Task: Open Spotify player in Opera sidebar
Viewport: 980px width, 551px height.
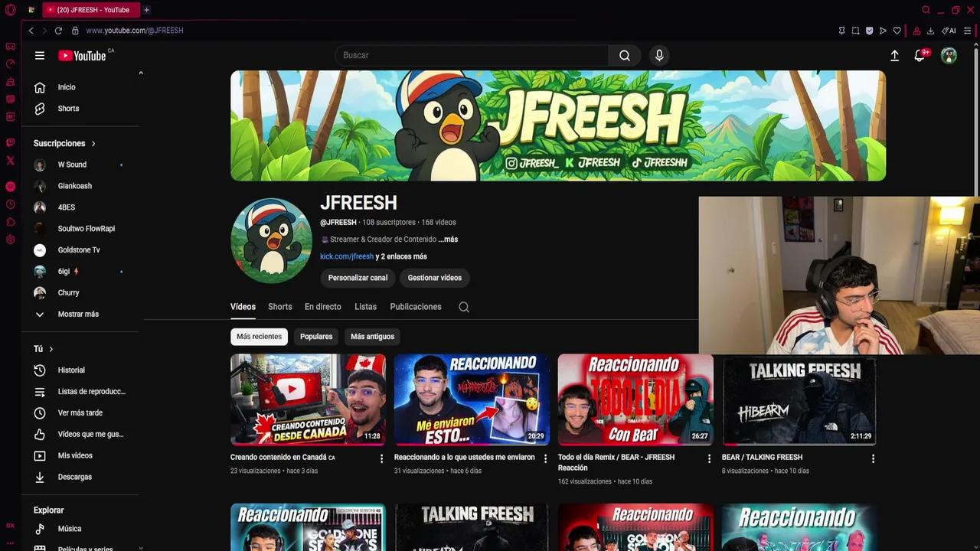Action: 11,187
